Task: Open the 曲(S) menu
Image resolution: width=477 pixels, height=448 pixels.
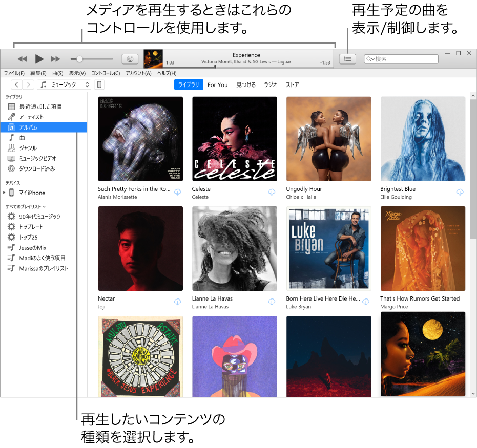Action: 57,73
